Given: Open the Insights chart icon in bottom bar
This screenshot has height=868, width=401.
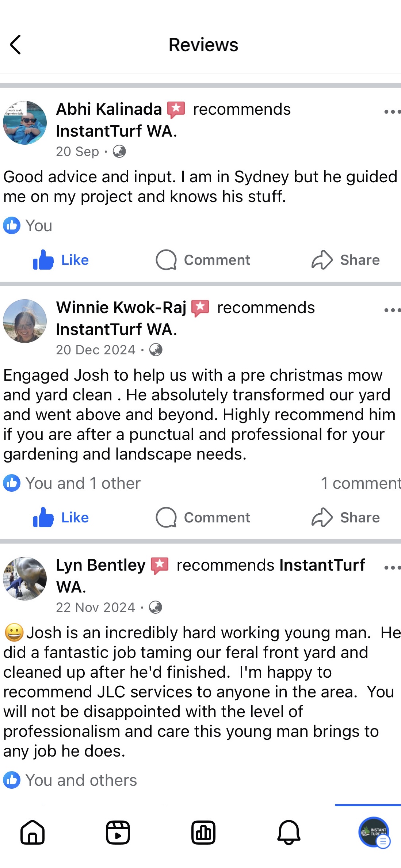Looking at the screenshot, I should tap(203, 833).
